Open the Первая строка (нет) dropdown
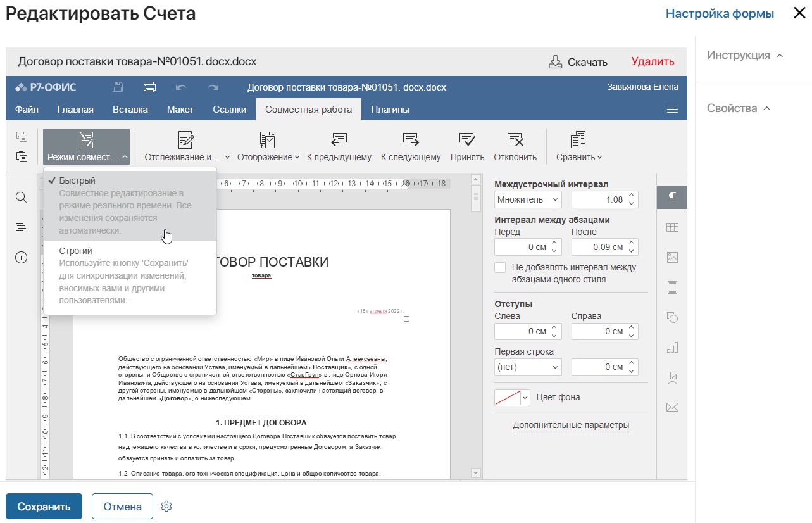This screenshot has height=523, width=812. click(528, 367)
